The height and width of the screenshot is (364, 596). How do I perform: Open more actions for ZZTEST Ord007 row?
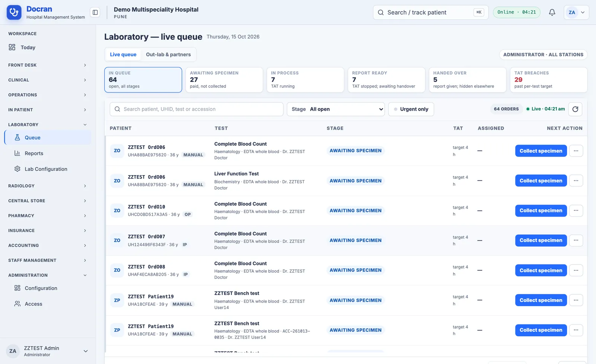[576, 240]
